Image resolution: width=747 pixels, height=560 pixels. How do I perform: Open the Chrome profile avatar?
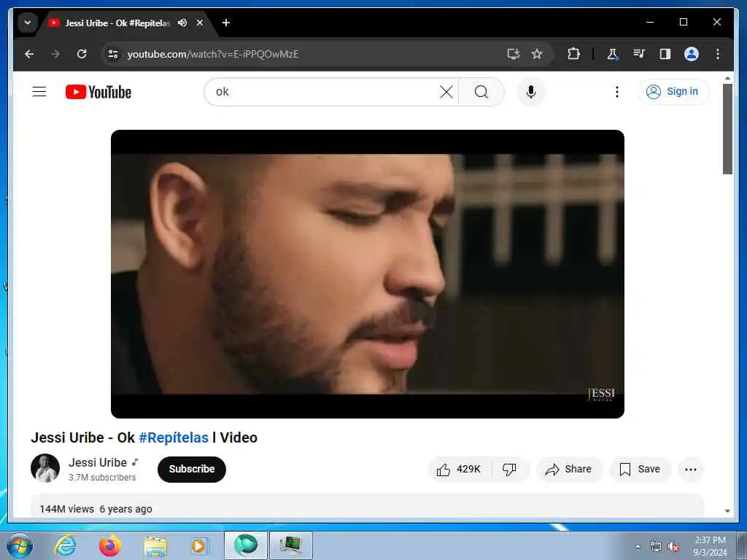(x=692, y=54)
